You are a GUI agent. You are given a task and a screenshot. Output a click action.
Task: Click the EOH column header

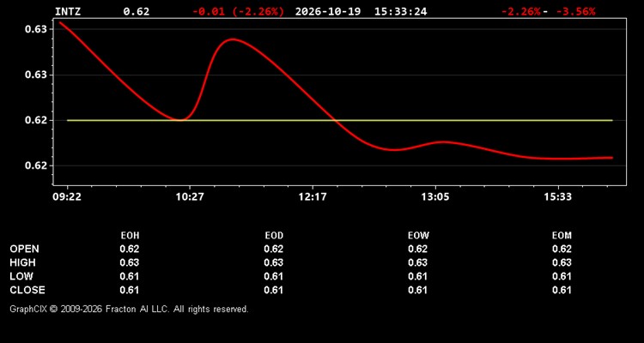[130, 236]
